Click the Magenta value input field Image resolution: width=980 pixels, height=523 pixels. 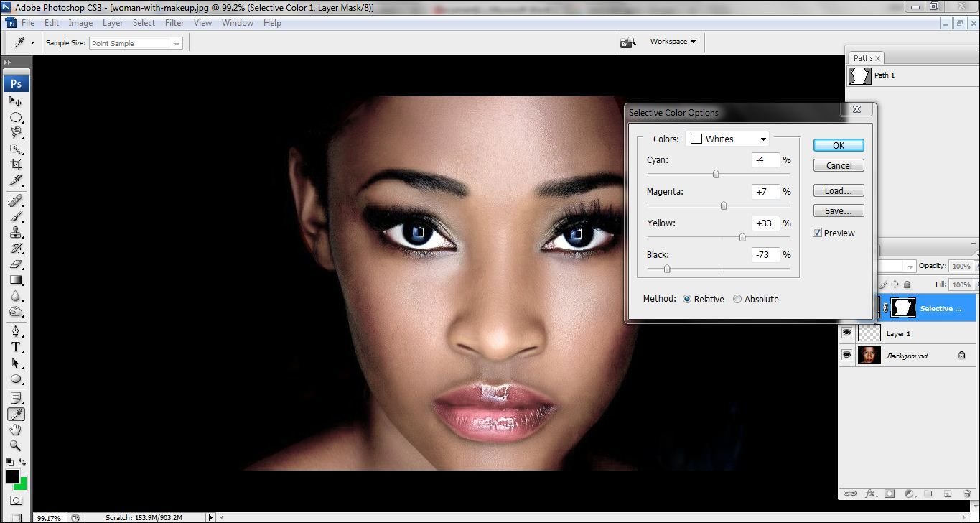click(x=765, y=192)
